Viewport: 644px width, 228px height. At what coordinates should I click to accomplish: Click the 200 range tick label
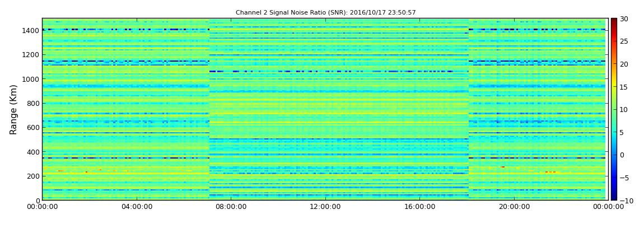click(x=33, y=176)
